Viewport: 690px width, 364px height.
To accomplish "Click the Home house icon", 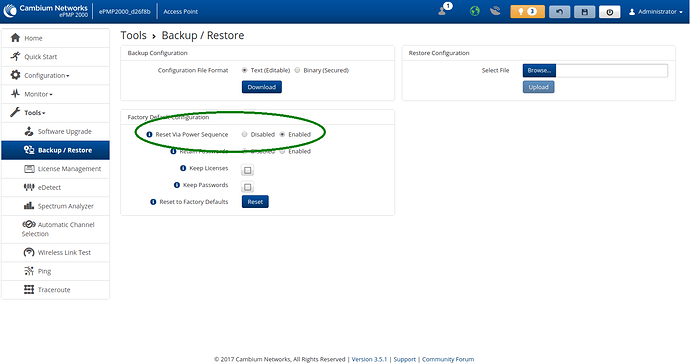I will [15, 38].
